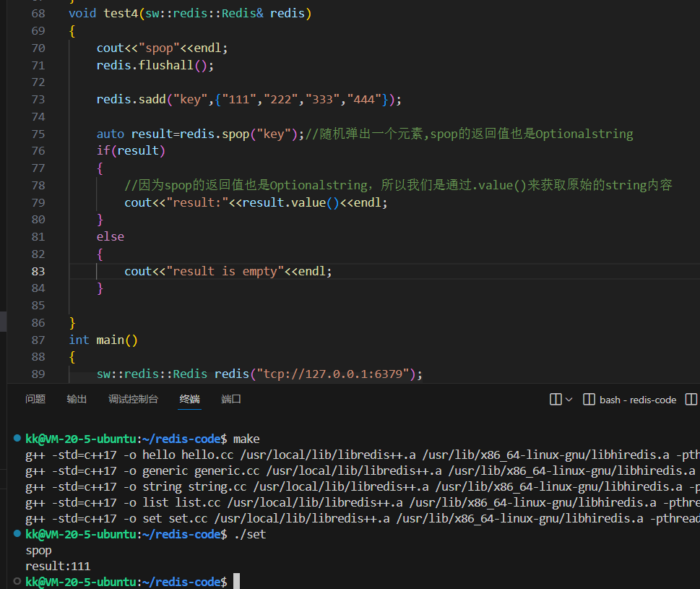This screenshot has width=700, height=589.
Task: Open the 端口 tab
Action: 231,399
